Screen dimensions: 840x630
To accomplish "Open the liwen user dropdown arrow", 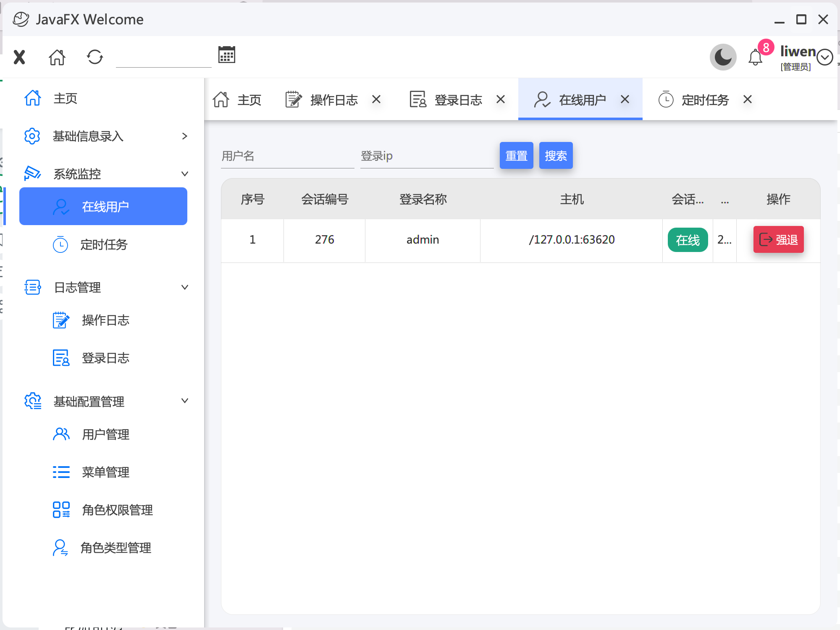I will pos(825,57).
